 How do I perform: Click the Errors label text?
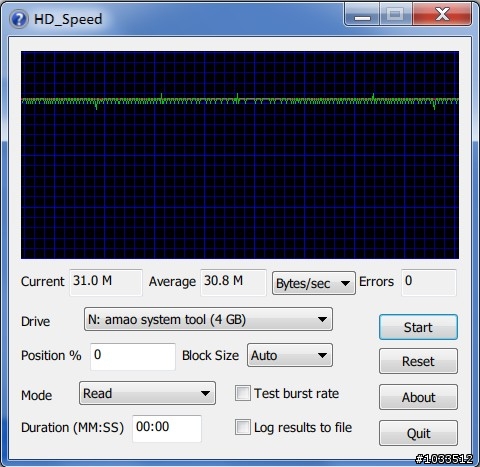pos(376,282)
